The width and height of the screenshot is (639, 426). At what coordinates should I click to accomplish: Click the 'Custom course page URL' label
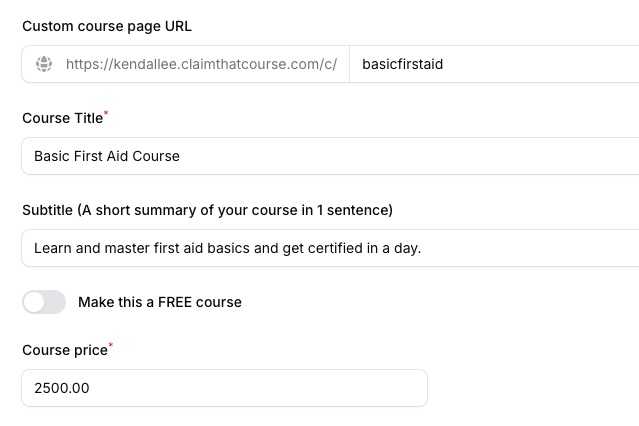(107, 26)
